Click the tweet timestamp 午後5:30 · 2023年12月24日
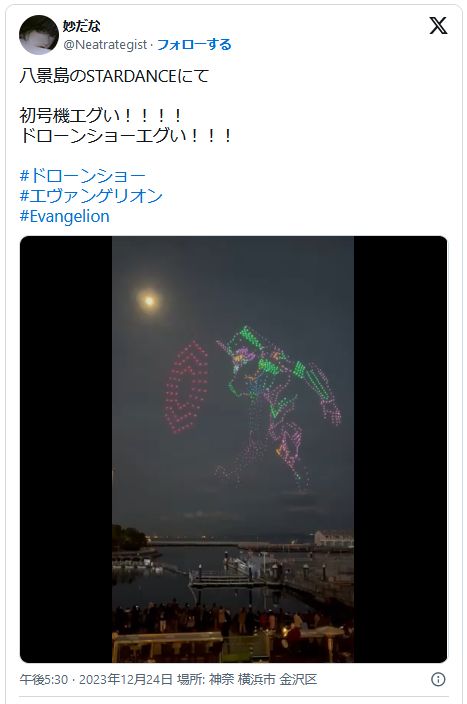This screenshot has width=467, height=704. coord(96,679)
